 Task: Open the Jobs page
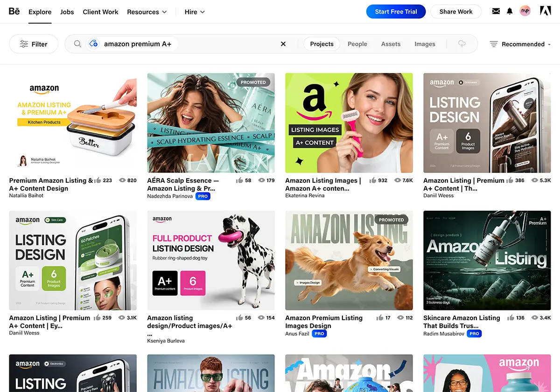(x=67, y=12)
